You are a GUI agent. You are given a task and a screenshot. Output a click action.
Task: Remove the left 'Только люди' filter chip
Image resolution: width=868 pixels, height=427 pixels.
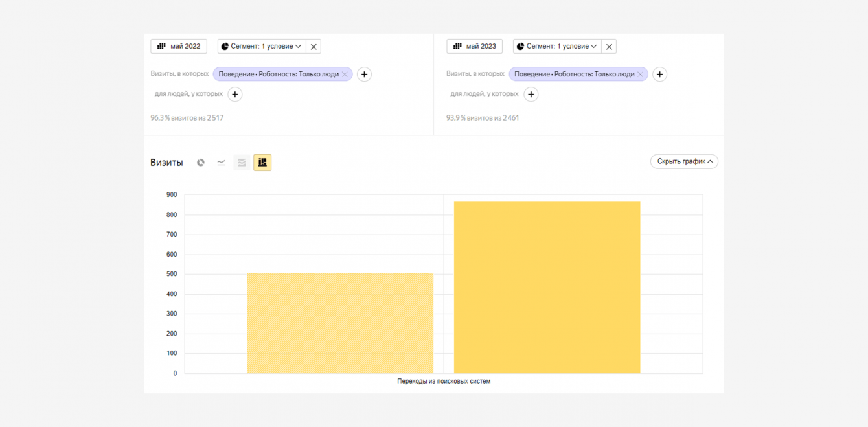[x=345, y=75]
